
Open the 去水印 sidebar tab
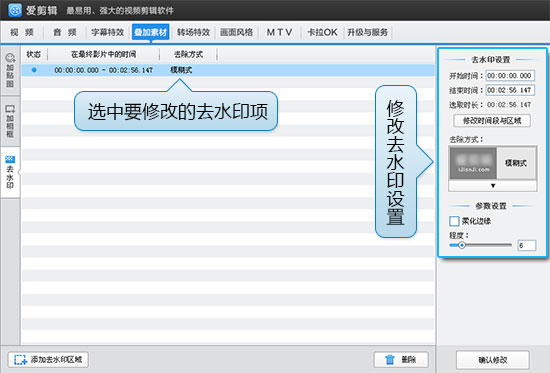[10, 172]
